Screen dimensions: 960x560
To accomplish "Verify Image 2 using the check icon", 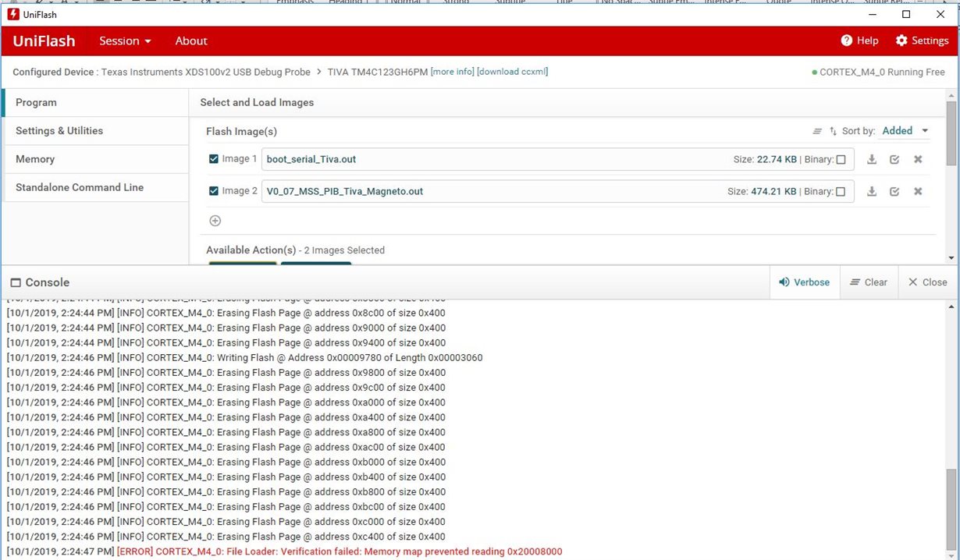I will point(894,191).
